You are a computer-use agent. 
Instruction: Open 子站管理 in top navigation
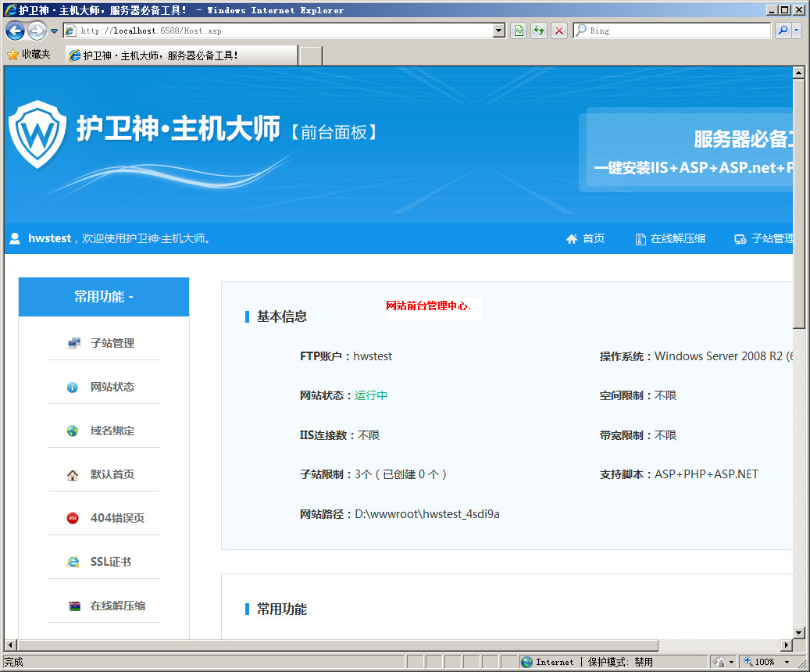click(773, 238)
